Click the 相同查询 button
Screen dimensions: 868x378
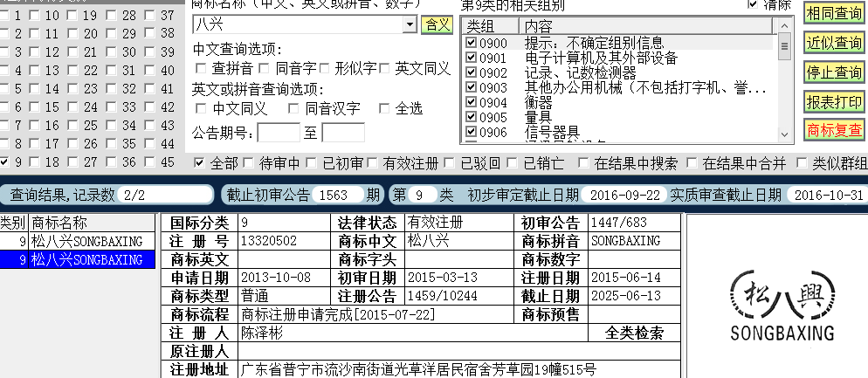834,13
